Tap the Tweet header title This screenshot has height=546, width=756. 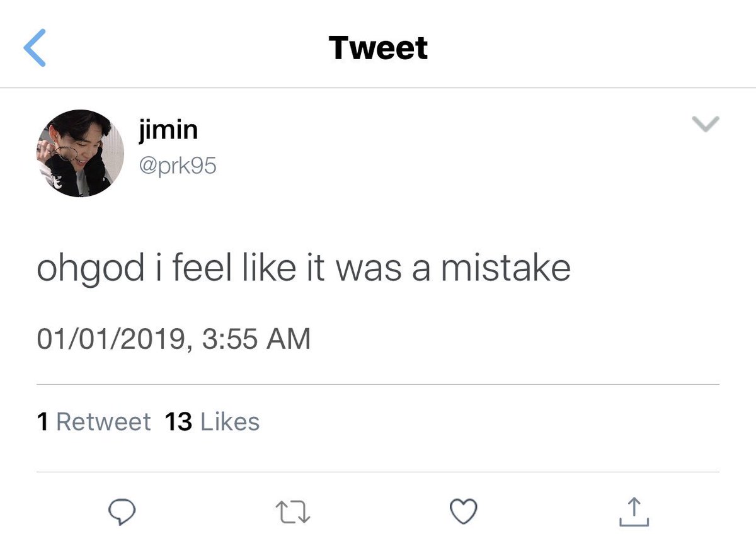[x=378, y=48]
